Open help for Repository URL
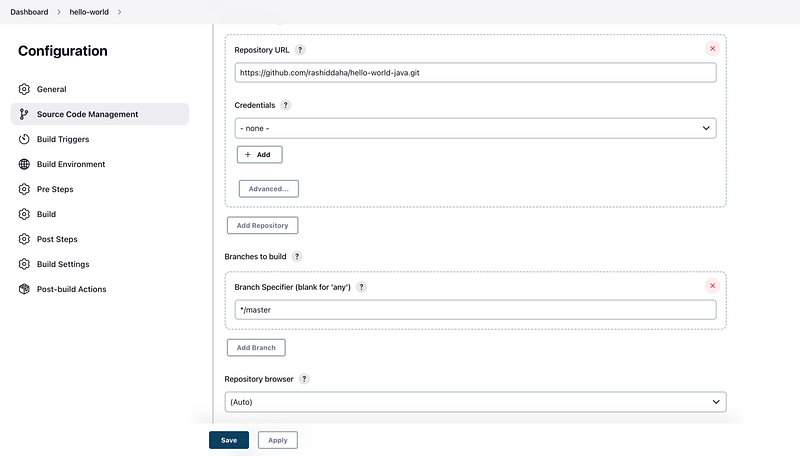The width and height of the screenshot is (800, 456). [x=300, y=50]
